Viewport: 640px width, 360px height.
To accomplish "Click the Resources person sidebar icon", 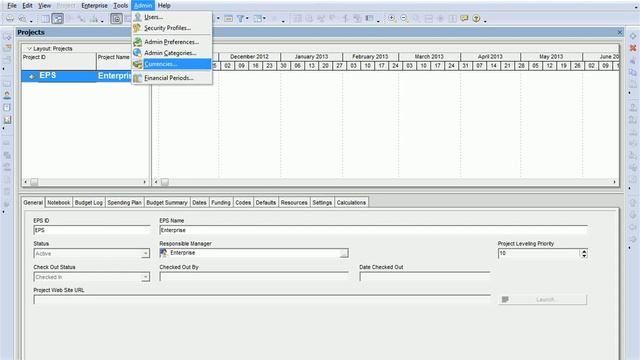I will [x=7, y=96].
